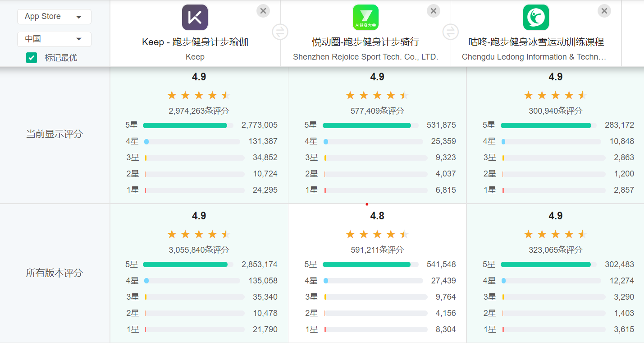Remove 悦动圈 app from comparison
The image size is (644, 343).
point(434,11)
